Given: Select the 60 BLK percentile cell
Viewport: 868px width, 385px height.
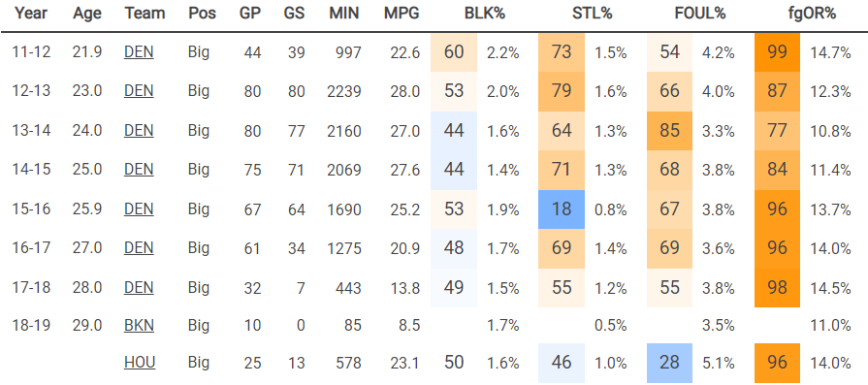Looking at the screenshot, I should tap(453, 52).
